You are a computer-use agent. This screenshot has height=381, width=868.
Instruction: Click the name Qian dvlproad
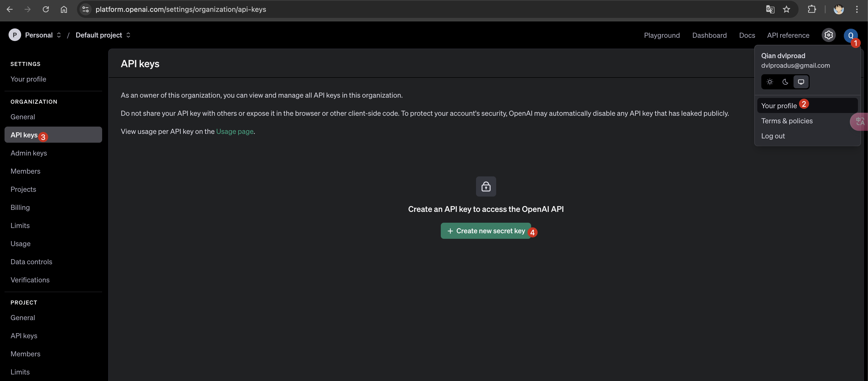click(x=783, y=56)
